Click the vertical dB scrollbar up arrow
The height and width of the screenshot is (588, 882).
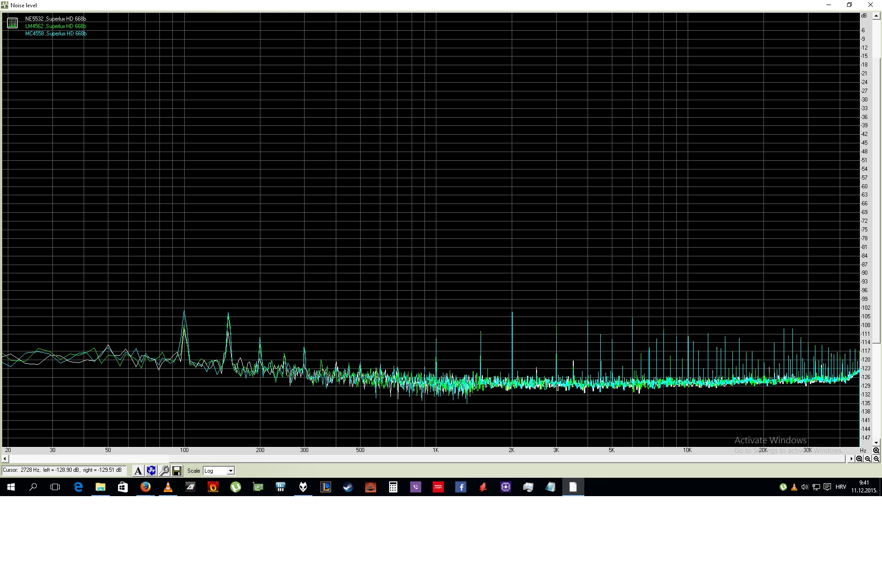876,16
